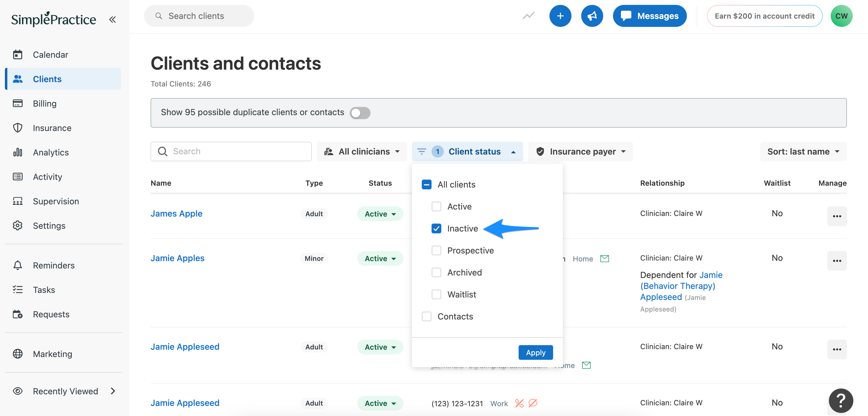Screen dimensions: 868x416
Task: Check the Active status checkbox
Action: click(x=436, y=206)
